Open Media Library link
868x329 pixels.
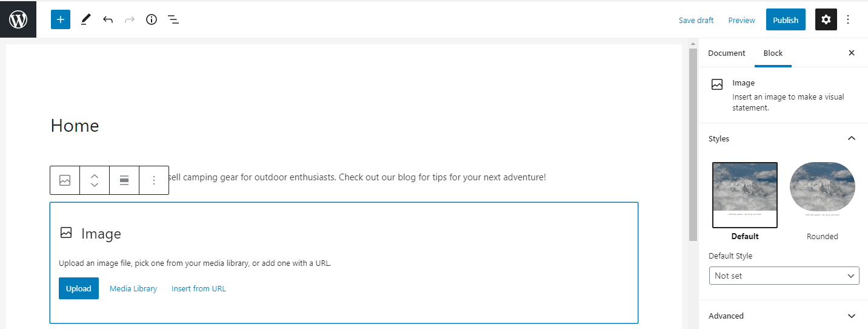pyautogui.click(x=133, y=288)
